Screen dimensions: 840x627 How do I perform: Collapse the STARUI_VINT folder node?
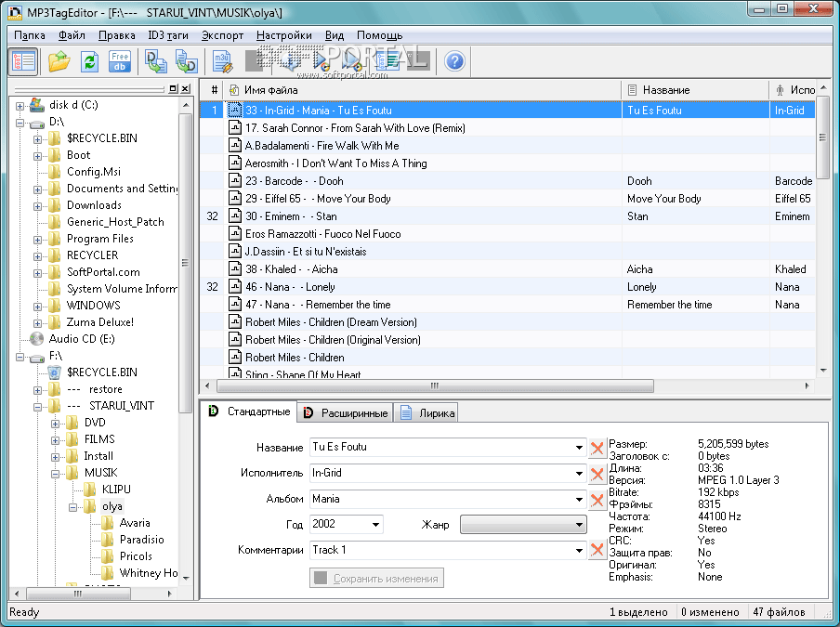click(37, 407)
